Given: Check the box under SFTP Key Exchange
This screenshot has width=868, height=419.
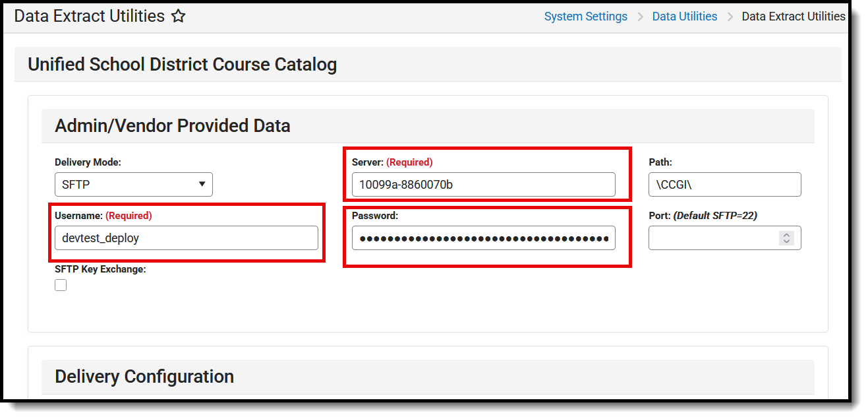Looking at the screenshot, I should coord(60,284).
